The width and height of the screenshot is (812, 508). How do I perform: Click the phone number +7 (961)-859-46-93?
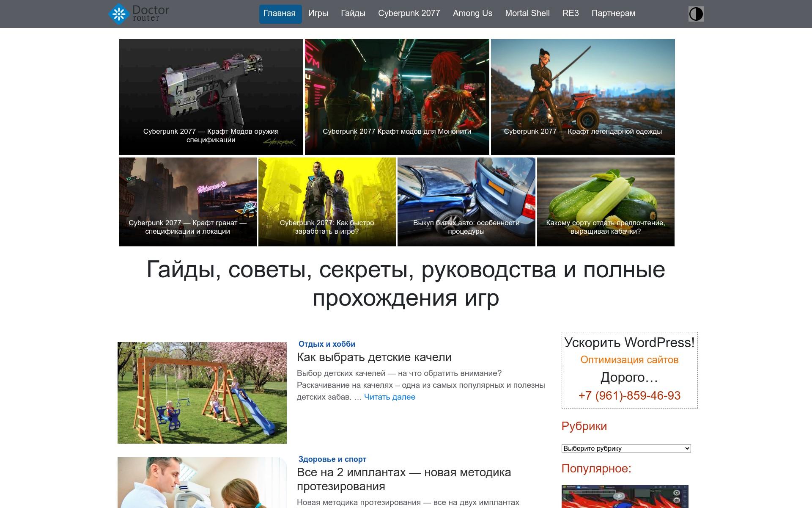(629, 396)
